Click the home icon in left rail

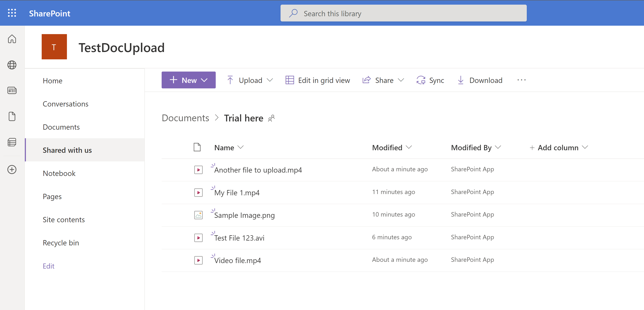12,39
